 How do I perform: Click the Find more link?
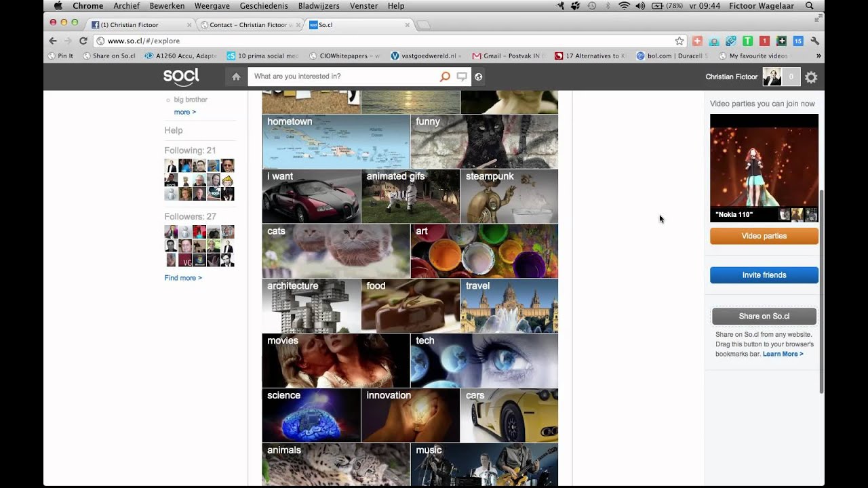click(183, 278)
